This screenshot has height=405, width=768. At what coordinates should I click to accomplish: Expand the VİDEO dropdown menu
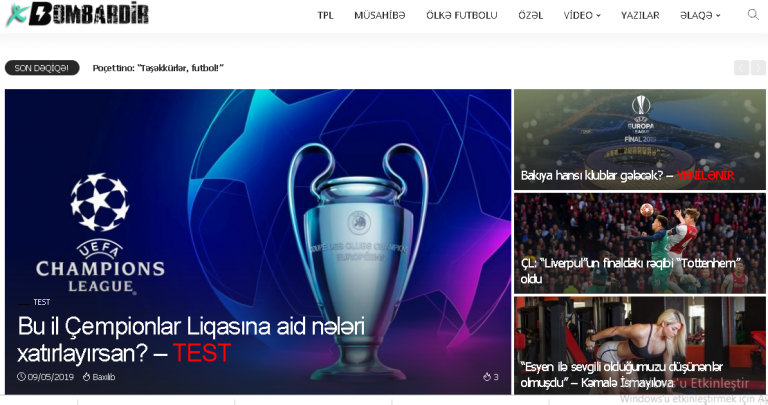[582, 15]
